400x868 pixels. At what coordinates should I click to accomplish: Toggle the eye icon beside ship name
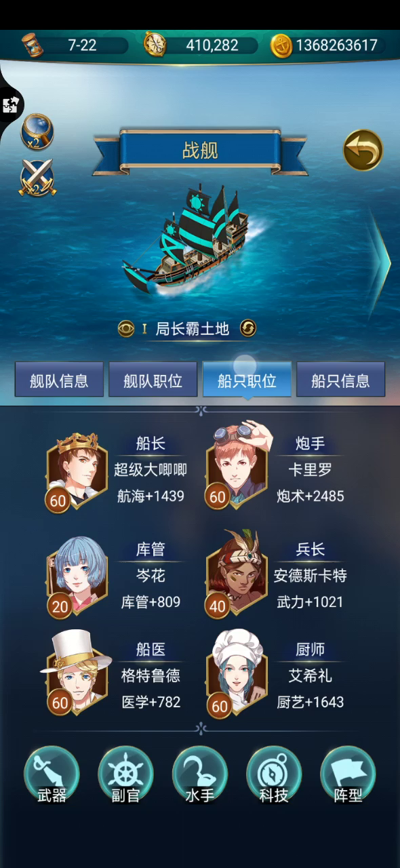tap(126, 329)
